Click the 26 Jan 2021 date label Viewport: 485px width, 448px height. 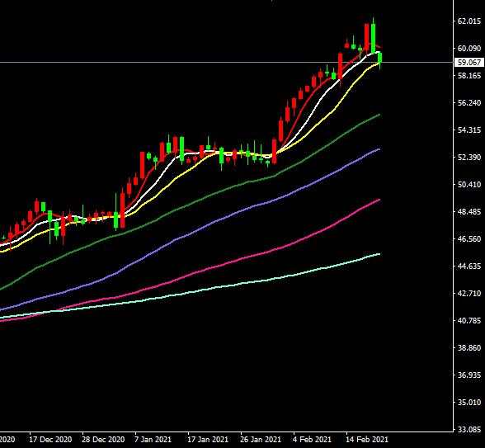pos(261,439)
